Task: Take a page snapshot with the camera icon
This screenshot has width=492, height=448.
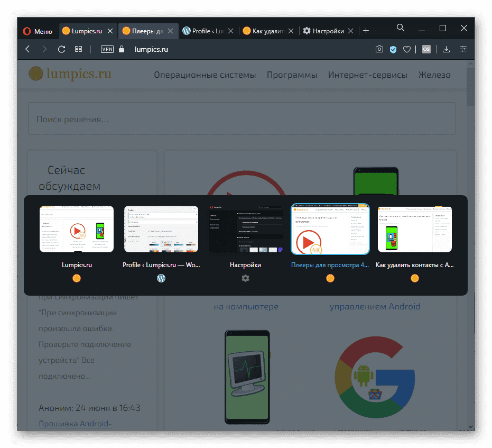Action: click(379, 49)
